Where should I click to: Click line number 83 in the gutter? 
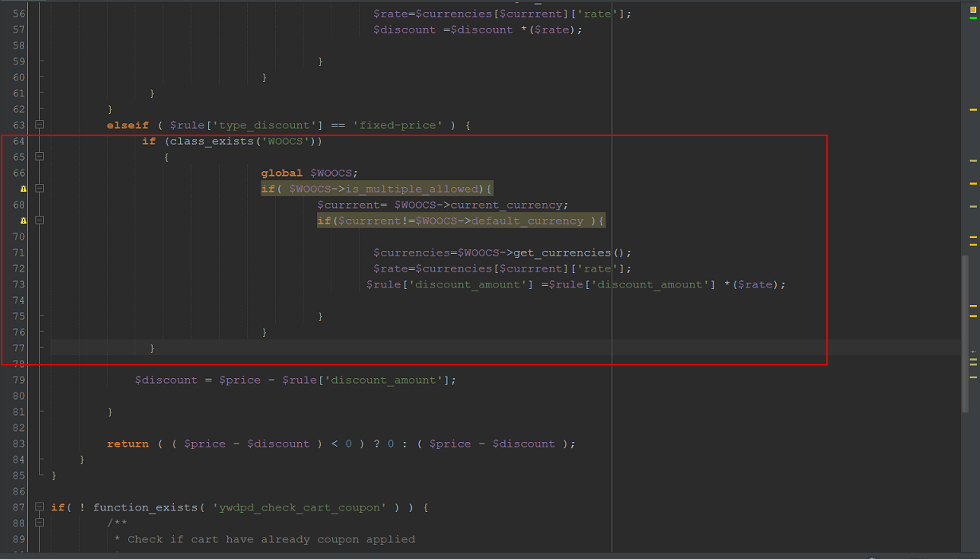point(19,444)
